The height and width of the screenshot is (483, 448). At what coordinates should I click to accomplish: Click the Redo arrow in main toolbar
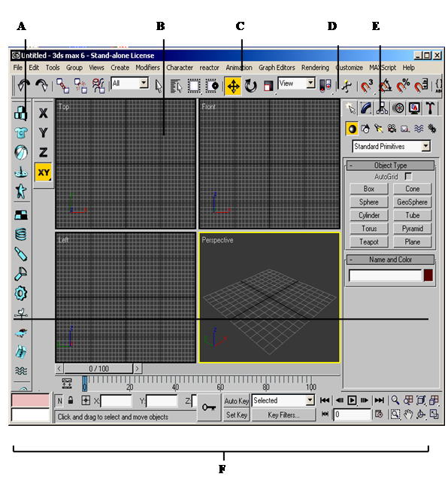[x=41, y=86]
